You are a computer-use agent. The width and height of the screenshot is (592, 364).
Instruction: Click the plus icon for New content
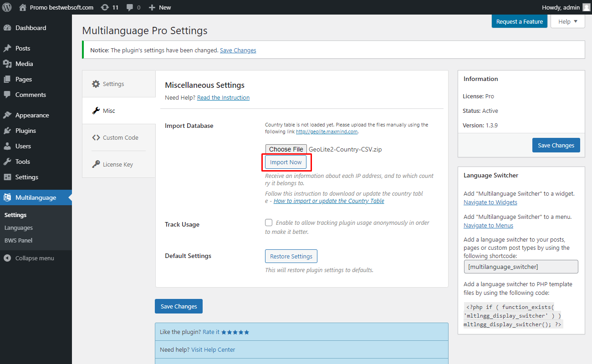(152, 7)
